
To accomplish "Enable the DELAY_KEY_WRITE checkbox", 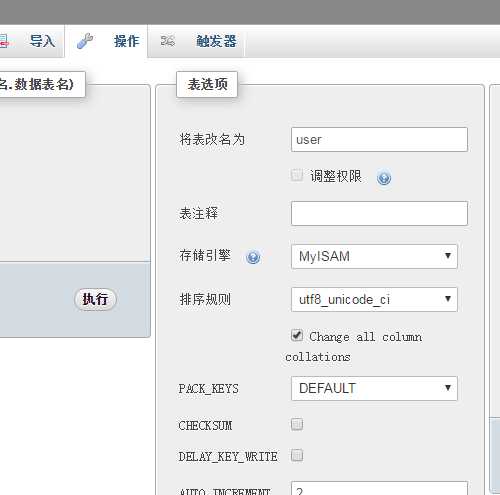I will click(x=297, y=455).
